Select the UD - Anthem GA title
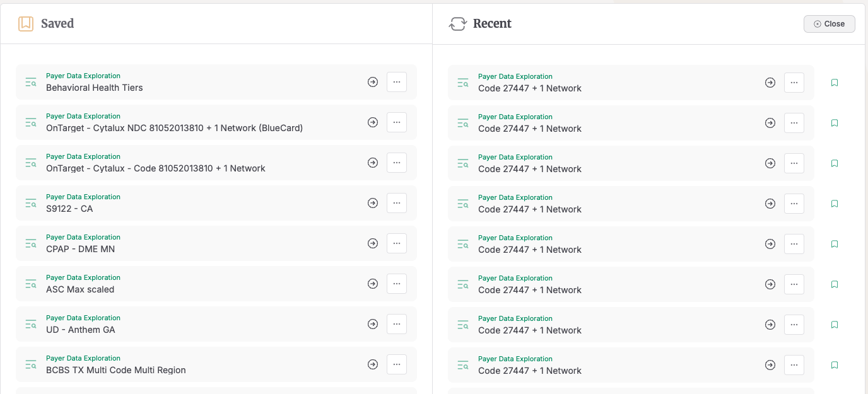868x394 pixels. pos(81,330)
